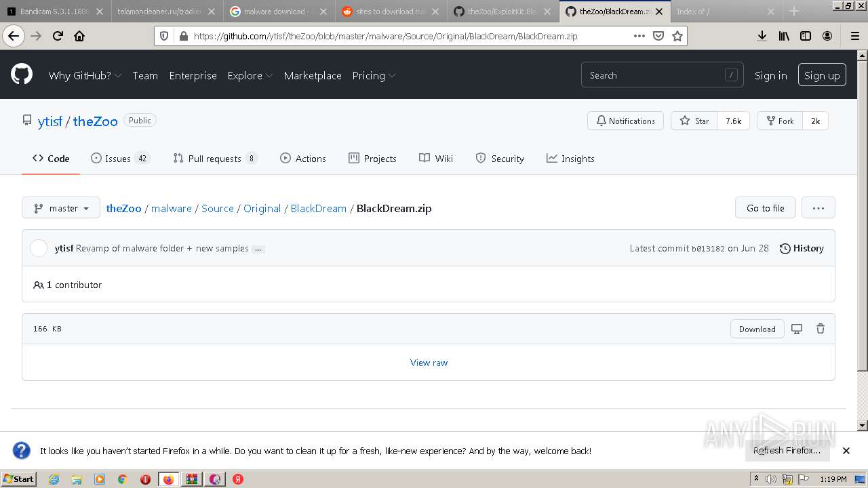The height and width of the screenshot is (488, 868).
Task: Click the Sign up button
Action: click(822, 75)
